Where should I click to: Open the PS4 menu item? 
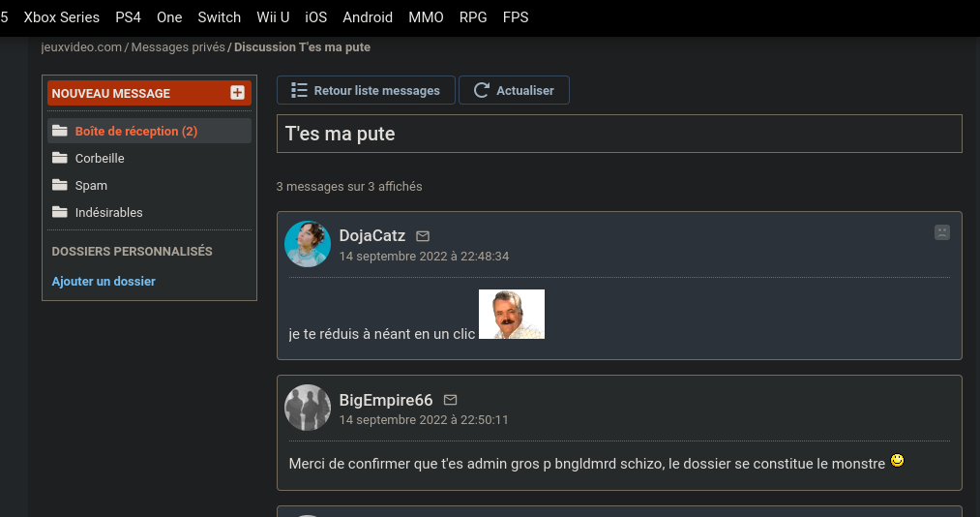coord(128,17)
